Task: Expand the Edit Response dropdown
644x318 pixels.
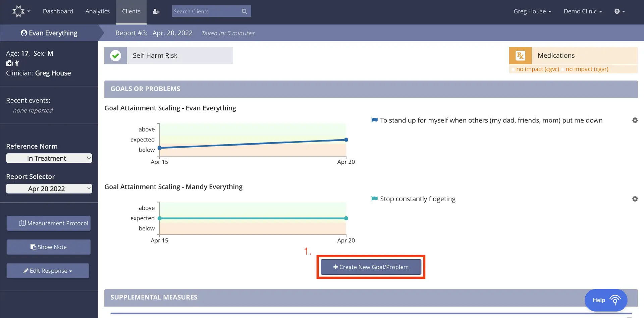Action: pyautogui.click(x=47, y=271)
